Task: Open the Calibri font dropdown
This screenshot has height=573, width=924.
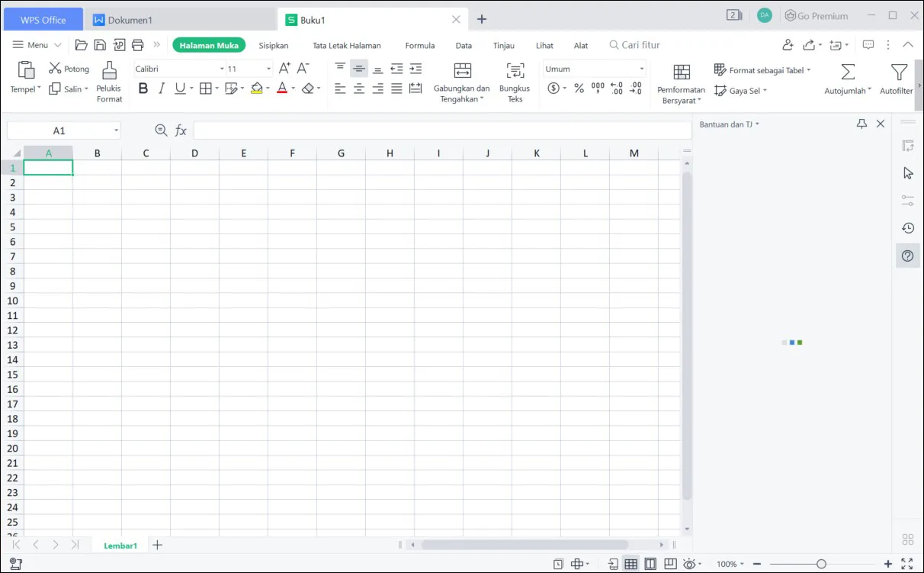Action: tap(221, 69)
